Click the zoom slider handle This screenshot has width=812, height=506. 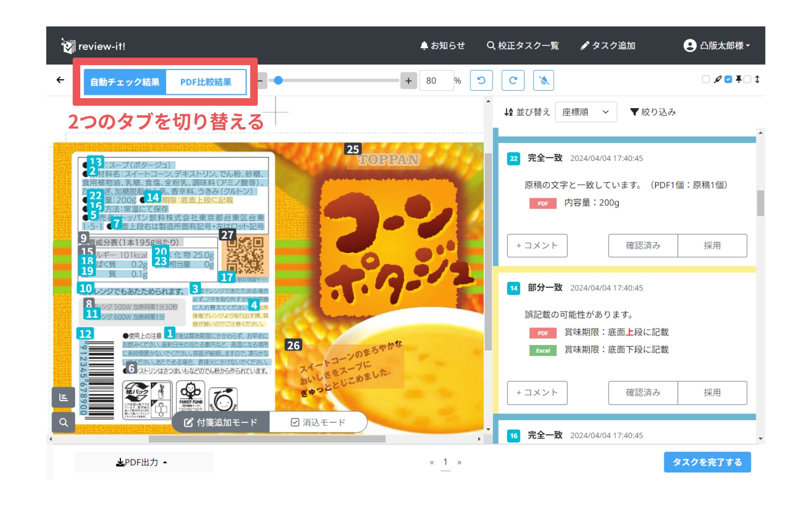click(x=279, y=81)
